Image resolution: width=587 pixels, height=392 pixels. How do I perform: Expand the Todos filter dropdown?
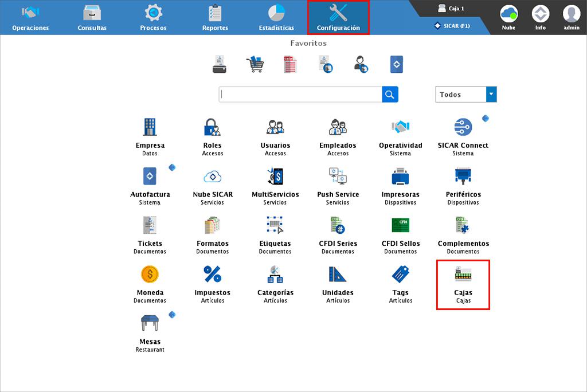pyautogui.click(x=491, y=95)
